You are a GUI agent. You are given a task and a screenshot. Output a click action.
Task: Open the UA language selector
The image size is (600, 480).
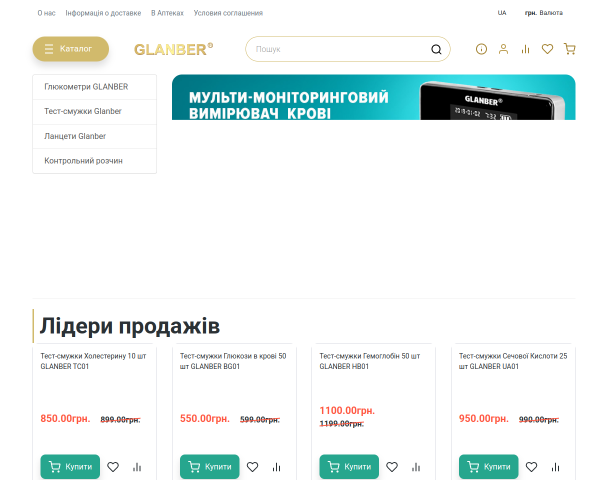pyautogui.click(x=502, y=13)
